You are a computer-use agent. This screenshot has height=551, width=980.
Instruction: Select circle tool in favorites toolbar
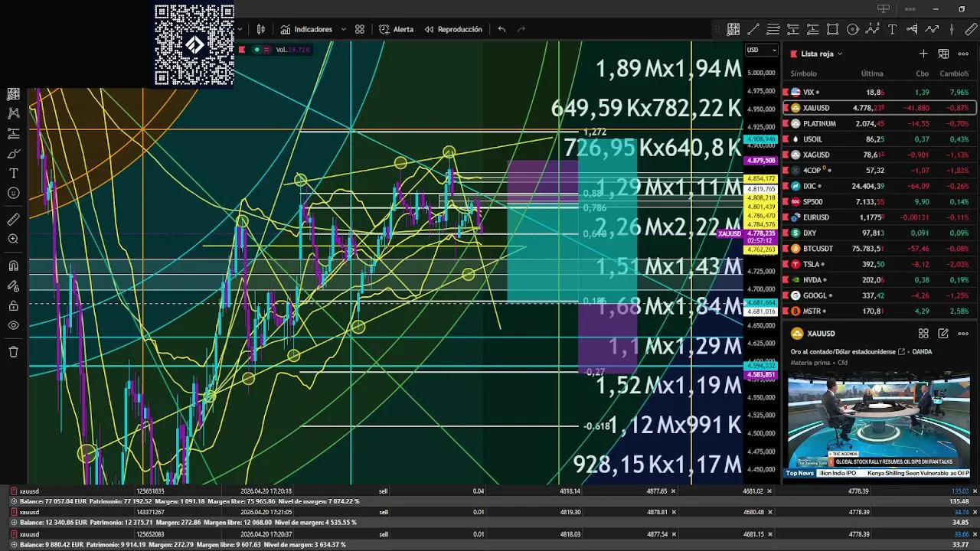[x=853, y=29]
